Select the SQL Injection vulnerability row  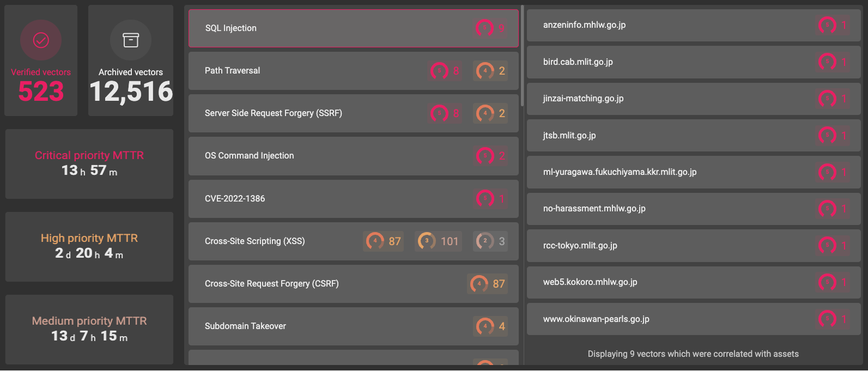[353, 28]
